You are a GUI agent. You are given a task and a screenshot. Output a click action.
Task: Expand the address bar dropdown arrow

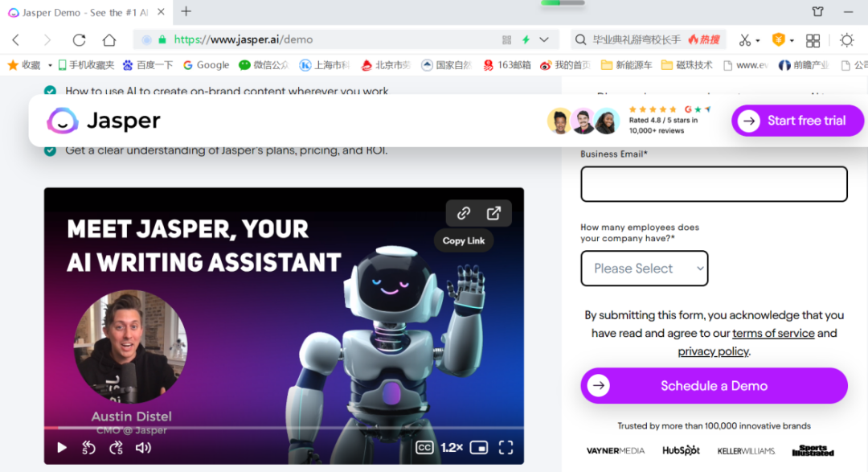coord(544,40)
